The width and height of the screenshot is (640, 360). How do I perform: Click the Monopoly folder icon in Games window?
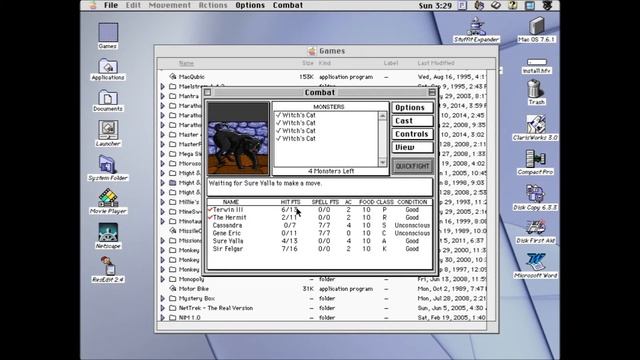click(x=173, y=279)
